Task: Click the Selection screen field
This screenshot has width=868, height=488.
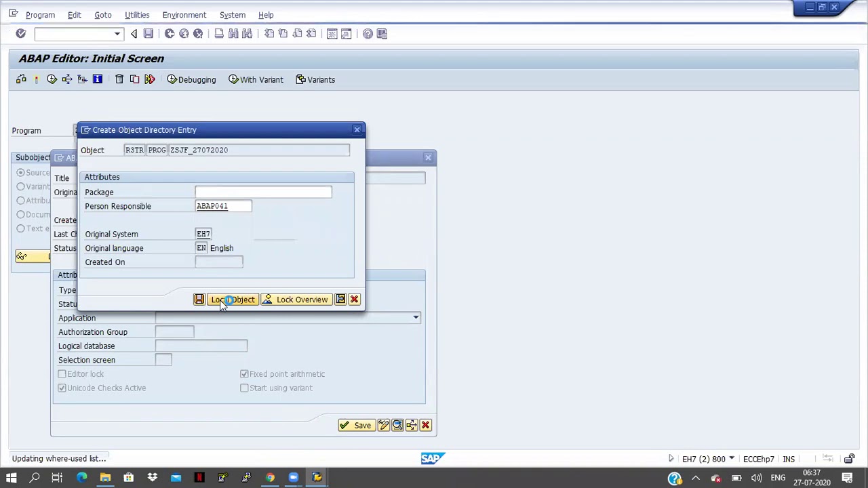Action: (163, 360)
